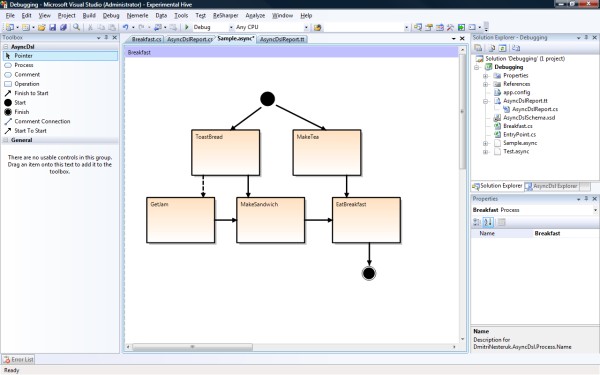Switch to the Breakfast.cs tab
Viewport: 600px width, 375px height.
(145, 39)
